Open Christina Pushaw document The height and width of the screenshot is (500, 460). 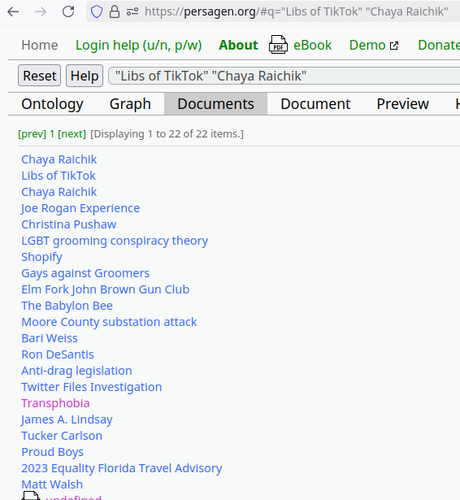(x=69, y=225)
